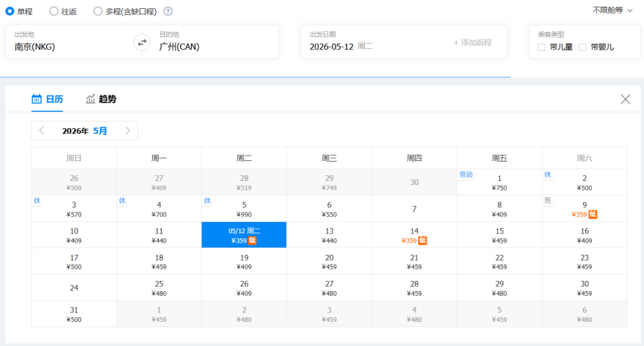Select May 16 priced ¥409
The width and height of the screenshot is (644, 346).
tap(584, 235)
